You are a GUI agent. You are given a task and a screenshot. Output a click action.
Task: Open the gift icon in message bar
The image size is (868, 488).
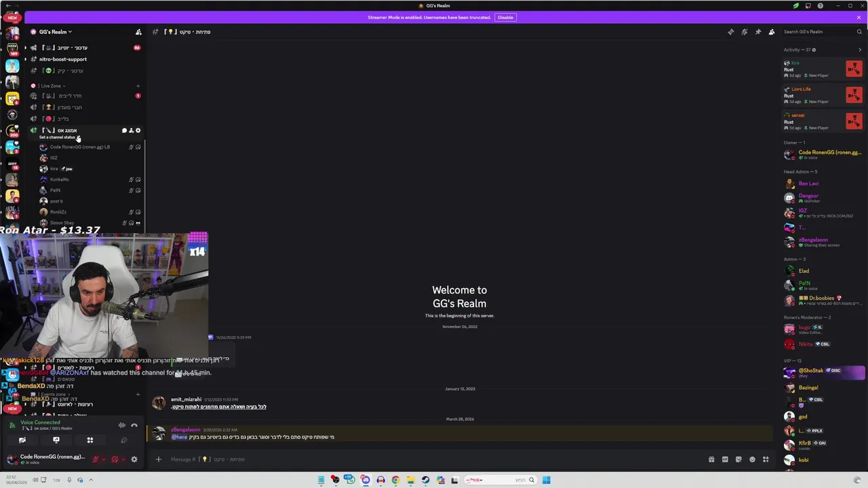coord(711,460)
